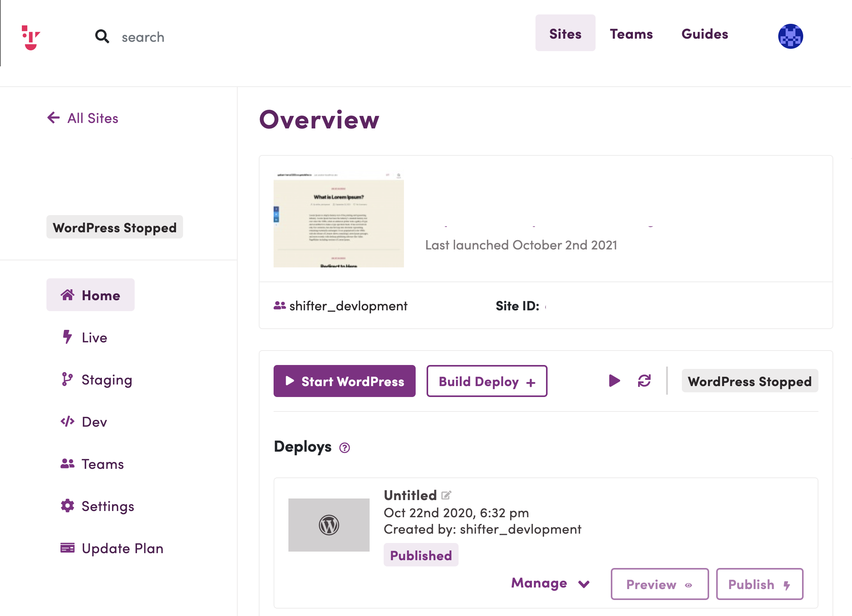Click the shifter_devlopment team name
Viewport: 852px width, 616px height.
(348, 306)
